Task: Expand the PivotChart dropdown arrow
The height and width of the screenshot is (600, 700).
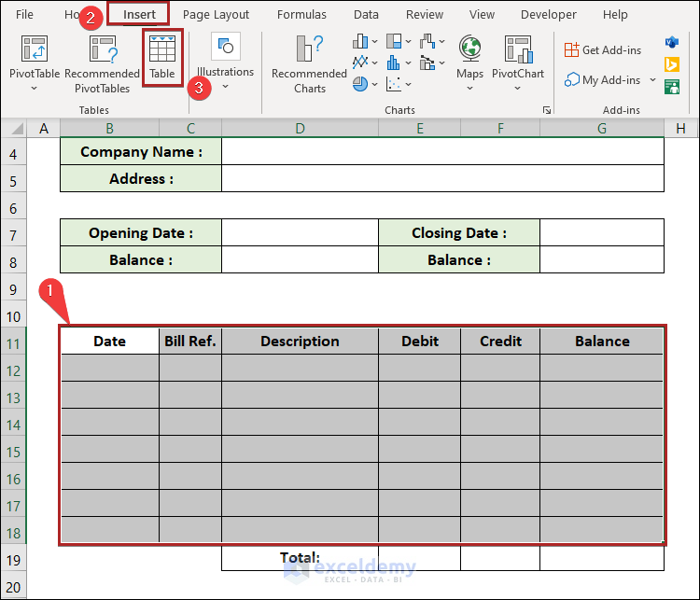Action: (x=517, y=89)
